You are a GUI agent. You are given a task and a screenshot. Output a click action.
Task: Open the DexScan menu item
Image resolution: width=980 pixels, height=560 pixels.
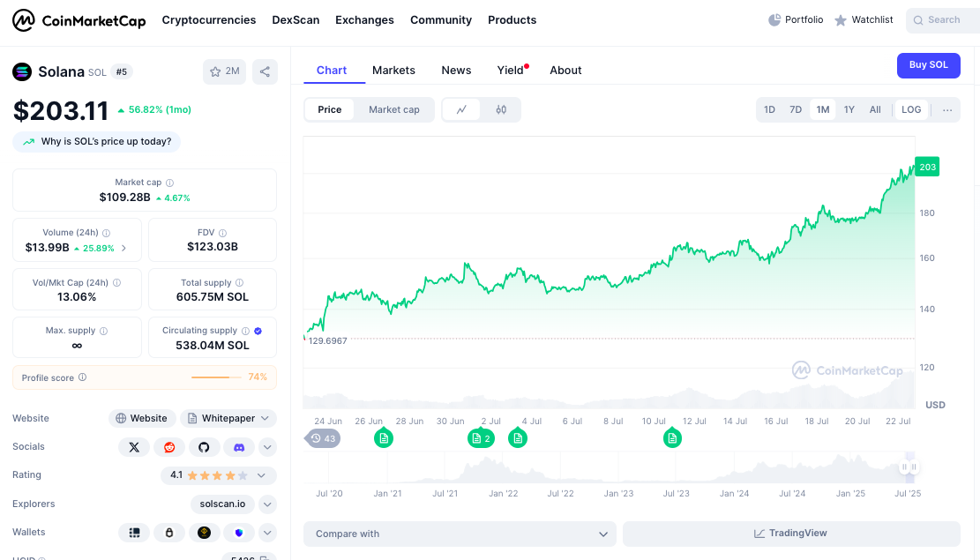pyautogui.click(x=295, y=19)
